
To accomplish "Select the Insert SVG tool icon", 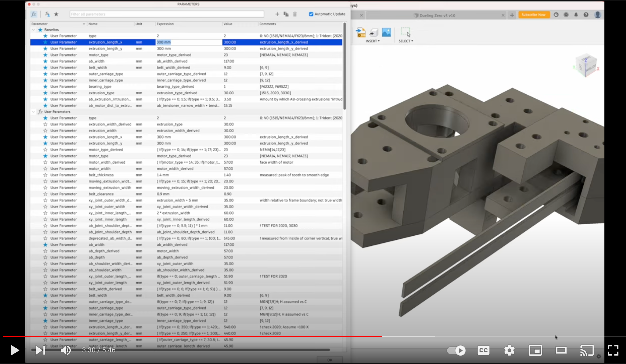I will 361,32.
